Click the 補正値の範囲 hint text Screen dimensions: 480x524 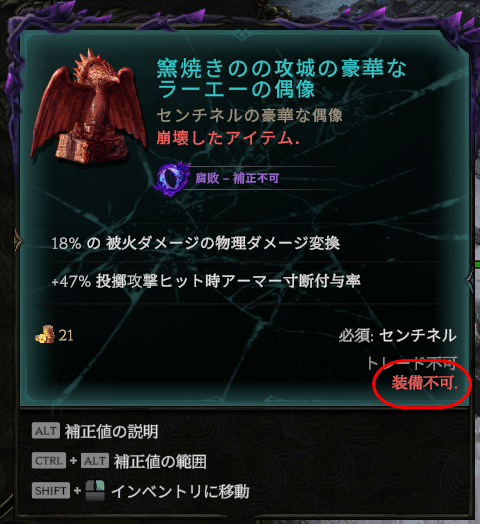tap(160, 462)
